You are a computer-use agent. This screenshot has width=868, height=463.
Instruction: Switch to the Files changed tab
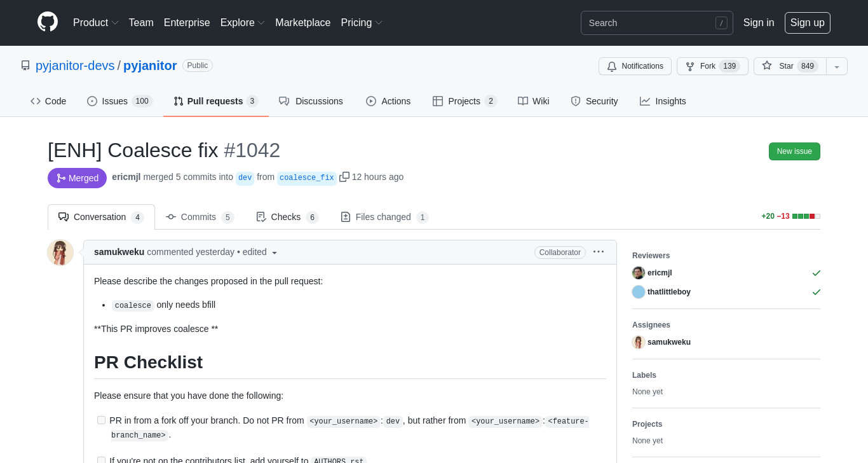[384, 217]
